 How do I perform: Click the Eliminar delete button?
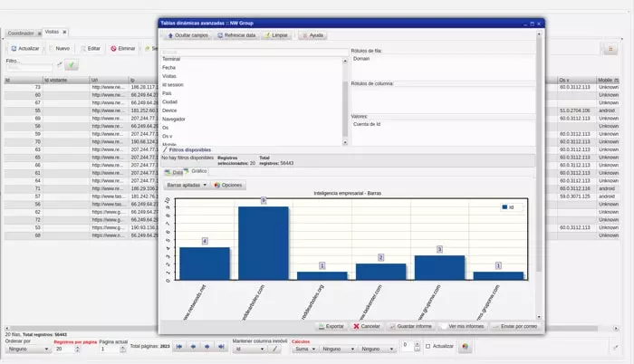(122, 48)
